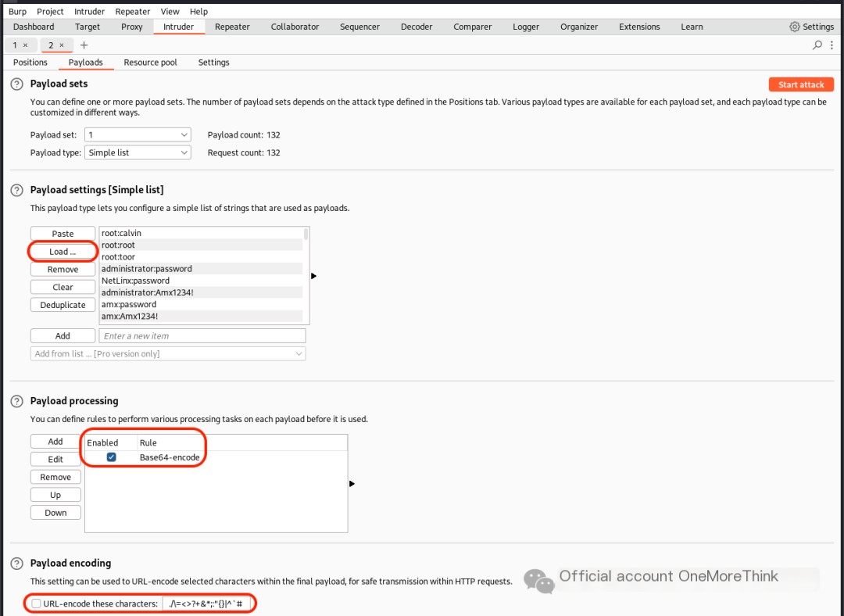844x616 pixels.
Task: Select Intruder attack tab 1
Action: [15, 45]
